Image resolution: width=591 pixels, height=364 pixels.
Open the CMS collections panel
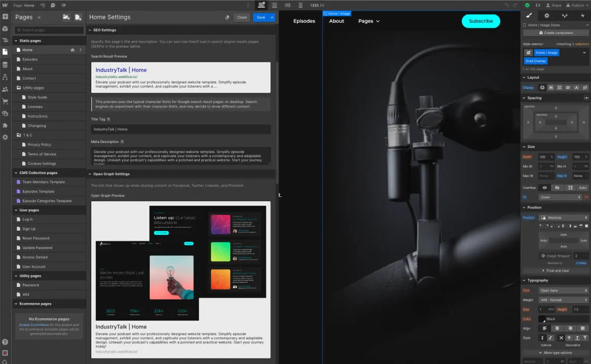(5, 65)
